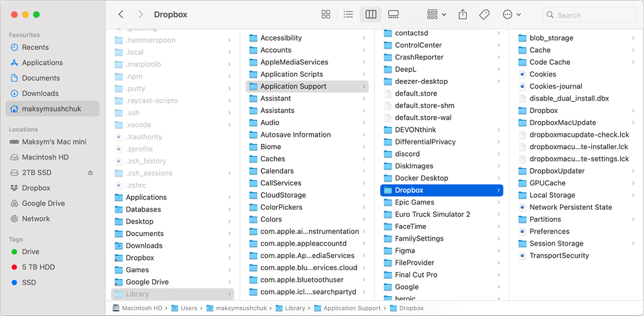The width and height of the screenshot is (644, 316).
Task: Select the com.apple.bluetoothuser folder
Action: (307, 280)
